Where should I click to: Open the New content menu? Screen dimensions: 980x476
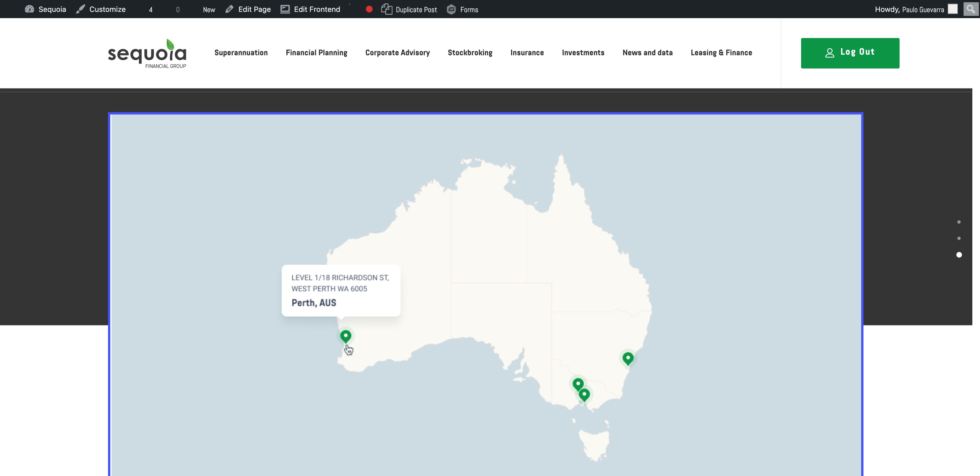(209, 10)
